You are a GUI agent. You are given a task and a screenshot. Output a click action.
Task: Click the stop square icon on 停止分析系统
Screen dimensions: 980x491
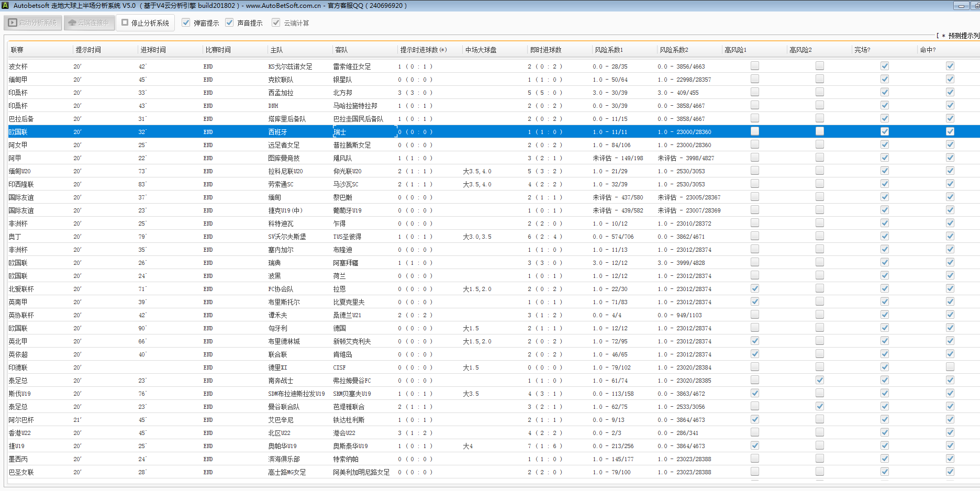click(x=125, y=23)
